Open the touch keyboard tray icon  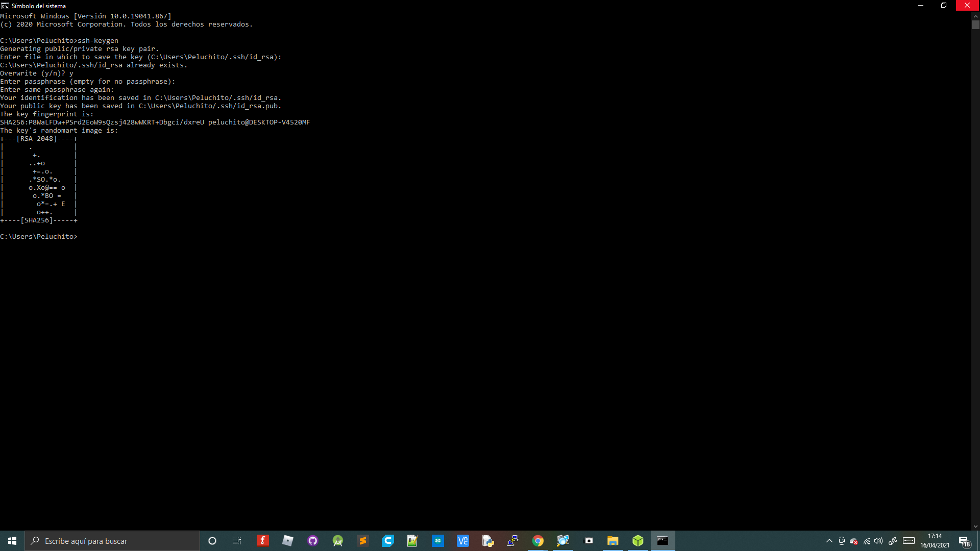pos(909,541)
